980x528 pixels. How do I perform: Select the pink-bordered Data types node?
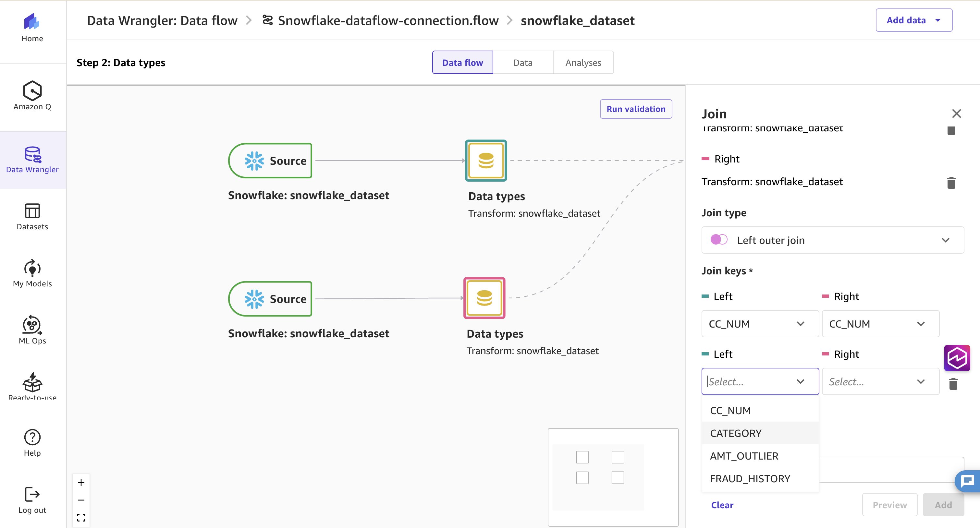click(x=484, y=298)
